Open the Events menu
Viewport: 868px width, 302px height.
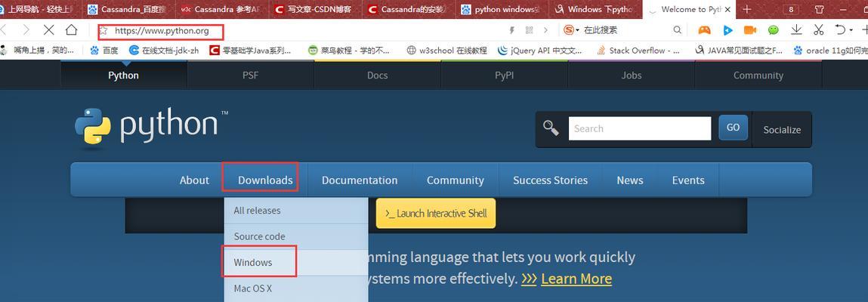coord(688,180)
